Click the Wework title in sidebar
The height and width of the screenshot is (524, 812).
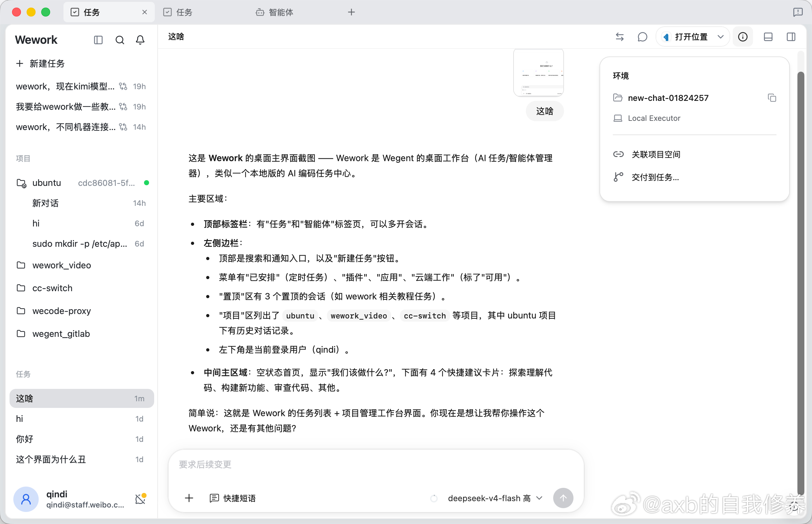click(x=36, y=40)
